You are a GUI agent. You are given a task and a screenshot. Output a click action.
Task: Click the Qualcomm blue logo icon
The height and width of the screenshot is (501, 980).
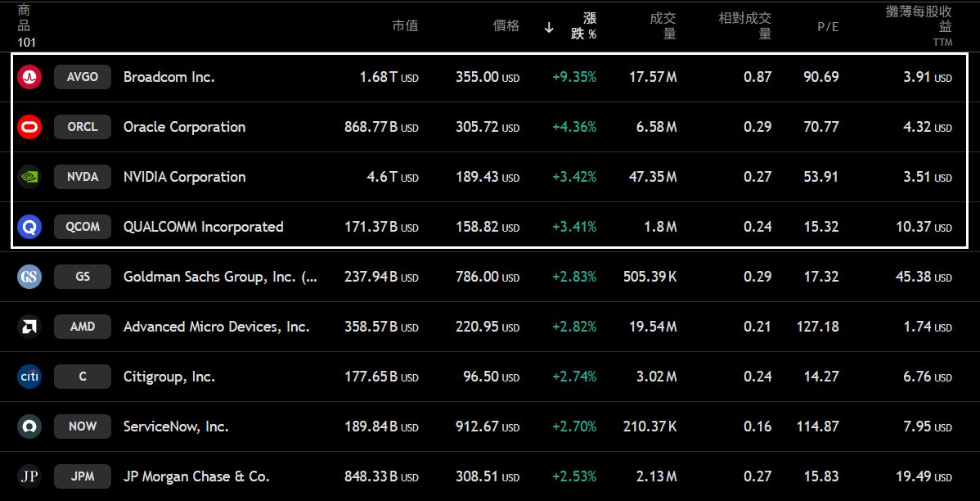tap(29, 227)
